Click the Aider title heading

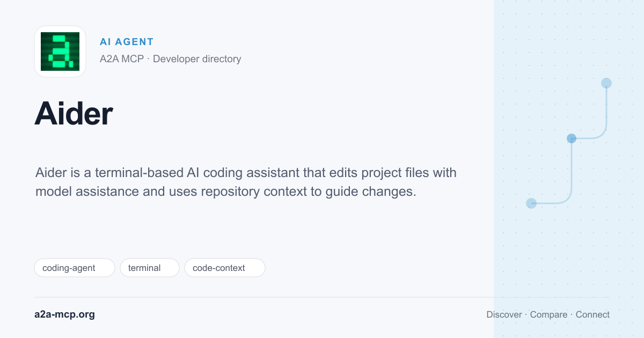point(74,114)
